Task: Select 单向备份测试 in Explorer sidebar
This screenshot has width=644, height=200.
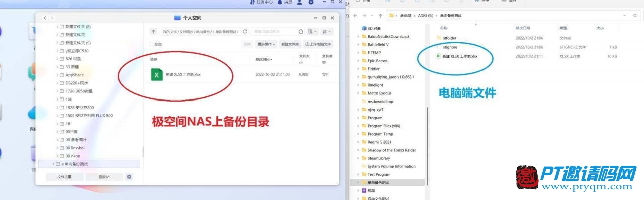Action: pos(378,182)
